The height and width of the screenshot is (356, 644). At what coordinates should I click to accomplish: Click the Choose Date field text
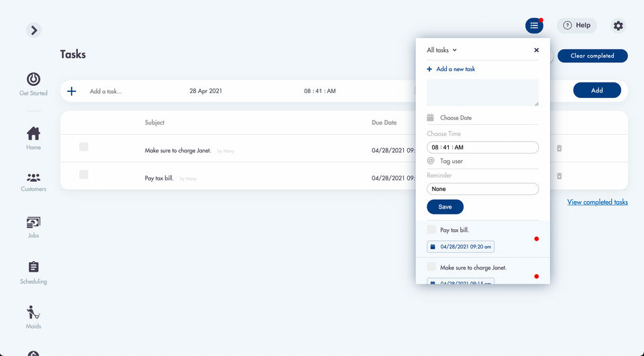(x=456, y=118)
